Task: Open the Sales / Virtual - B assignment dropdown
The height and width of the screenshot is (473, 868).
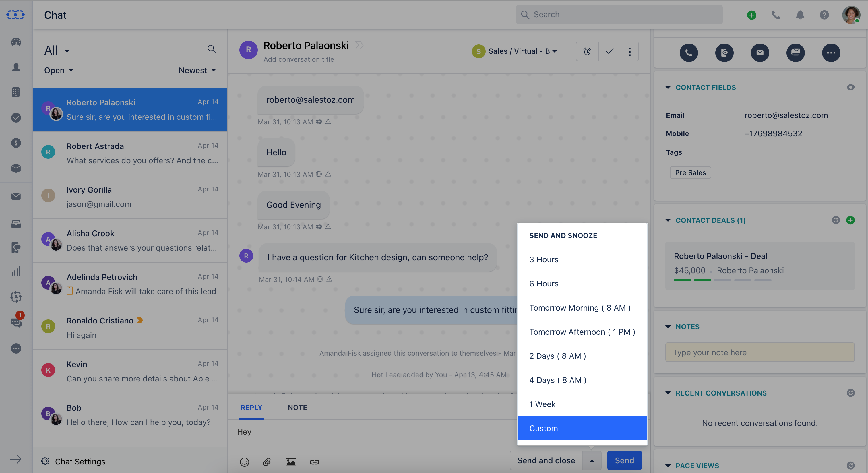Action: pos(514,51)
